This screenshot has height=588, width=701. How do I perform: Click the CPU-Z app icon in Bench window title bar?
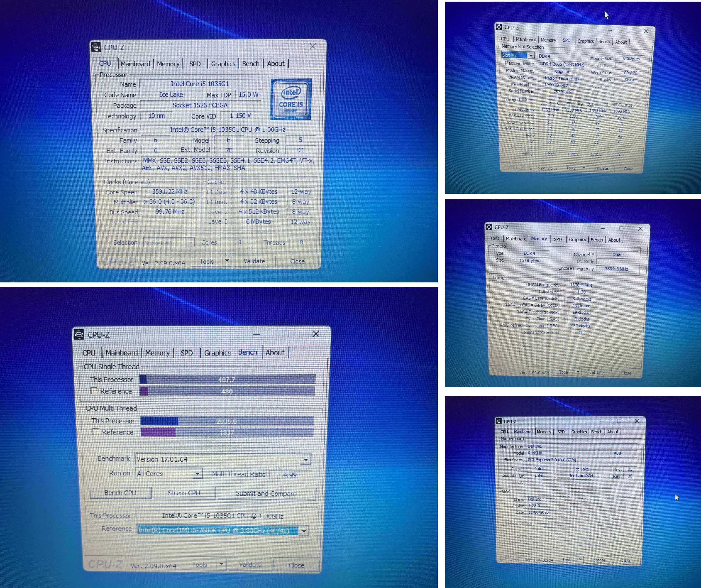[x=79, y=334]
